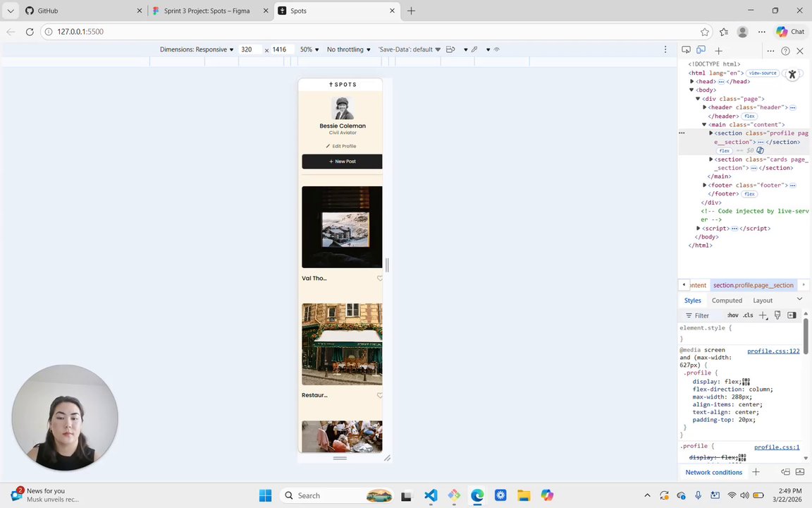
Task: Like the Val Tho... card heart
Action: click(380, 279)
